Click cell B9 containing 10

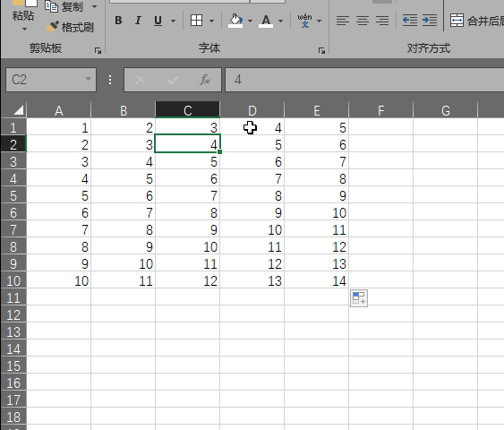[124, 263]
